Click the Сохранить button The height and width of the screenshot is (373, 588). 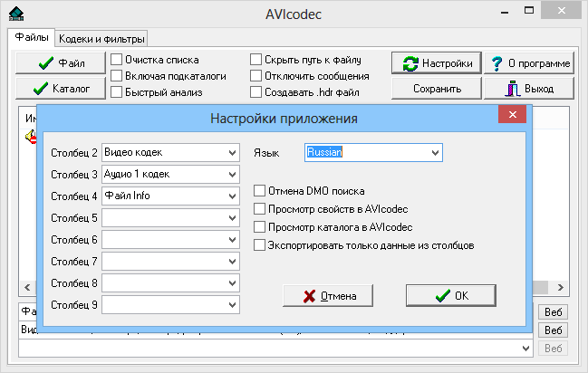(x=437, y=89)
